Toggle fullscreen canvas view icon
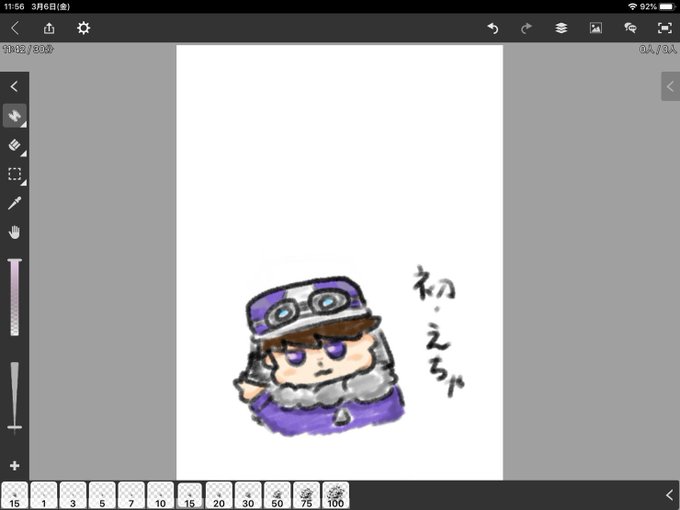The image size is (680, 510). tap(665, 28)
